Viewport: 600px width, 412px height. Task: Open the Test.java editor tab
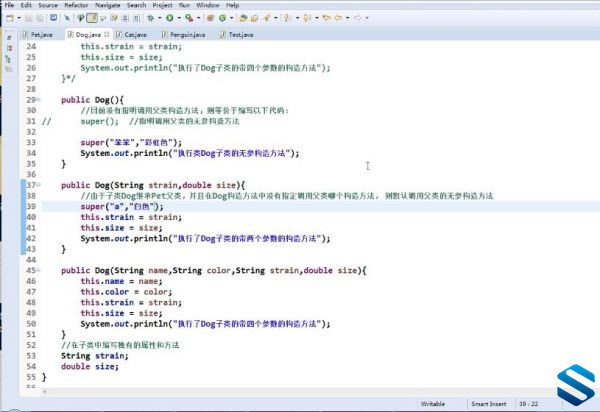pyautogui.click(x=236, y=34)
